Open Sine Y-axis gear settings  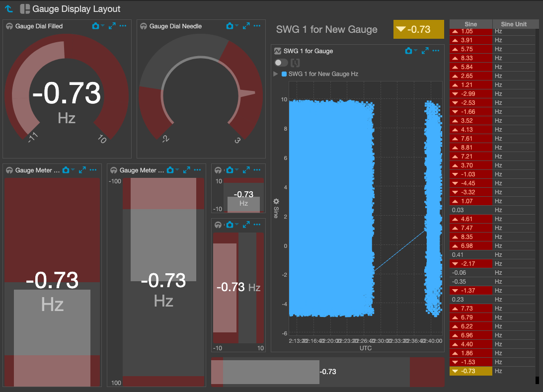(276, 201)
